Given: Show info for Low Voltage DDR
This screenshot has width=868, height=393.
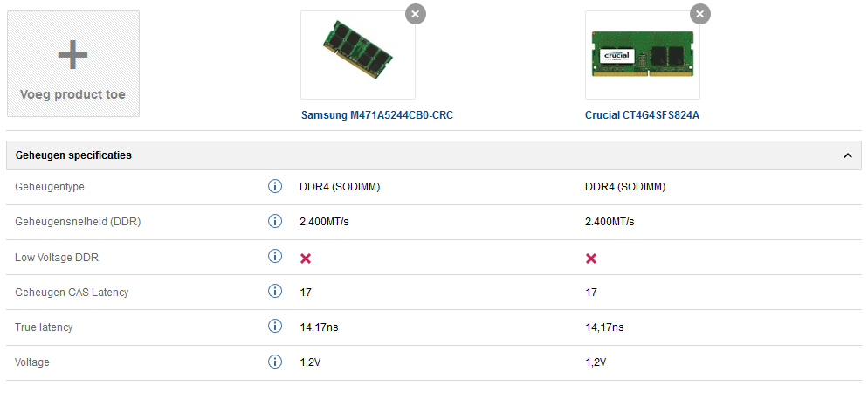Looking at the screenshot, I should (x=275, y=256).
